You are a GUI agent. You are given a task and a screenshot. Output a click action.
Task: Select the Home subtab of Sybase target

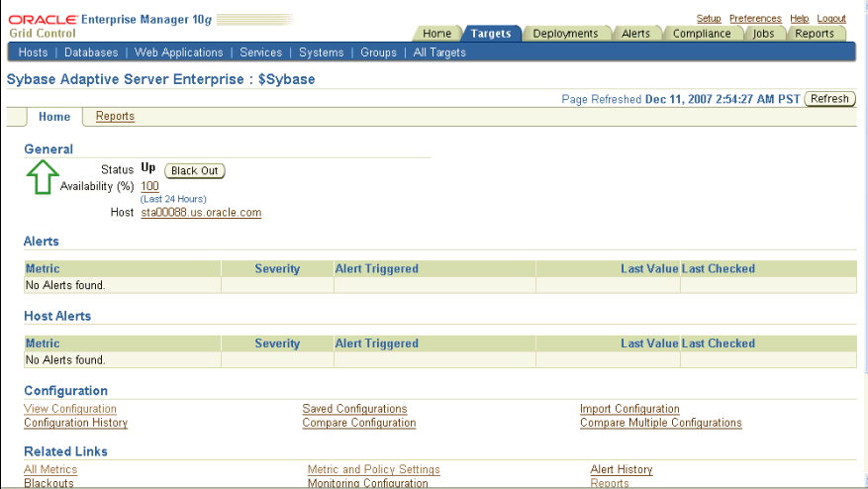click(x=54, y=117)
